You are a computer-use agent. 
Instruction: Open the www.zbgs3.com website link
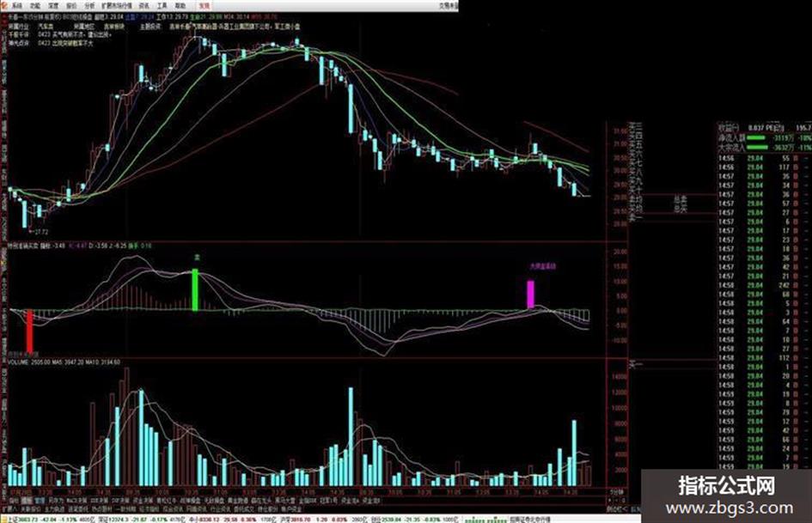coord(730,508)
